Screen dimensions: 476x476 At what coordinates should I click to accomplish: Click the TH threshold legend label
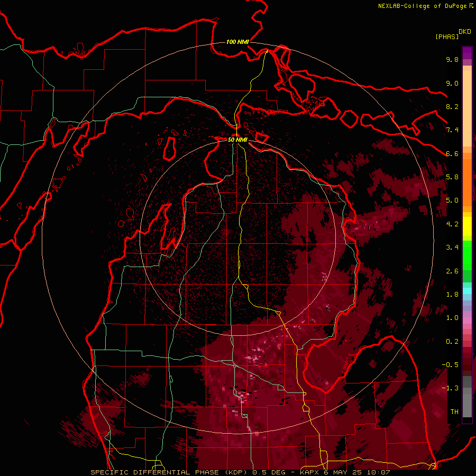tap(454, 412)
